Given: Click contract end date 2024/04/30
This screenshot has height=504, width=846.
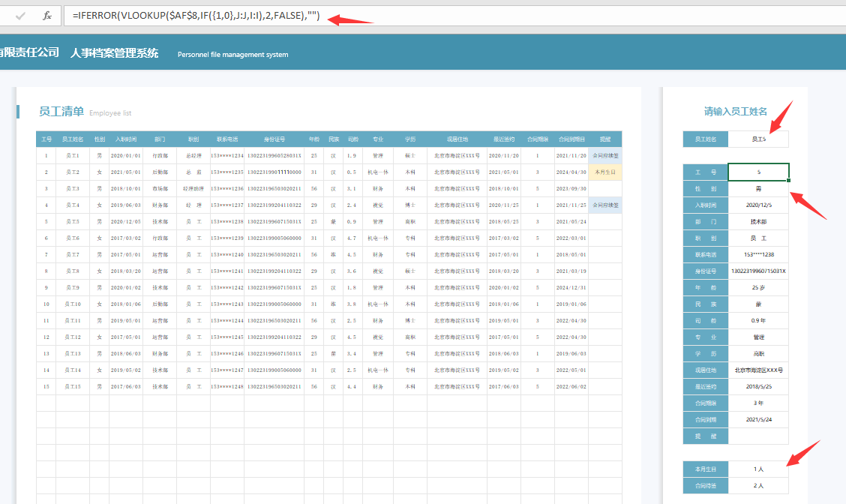Looking at the screenshot, I should coord(571,172).
